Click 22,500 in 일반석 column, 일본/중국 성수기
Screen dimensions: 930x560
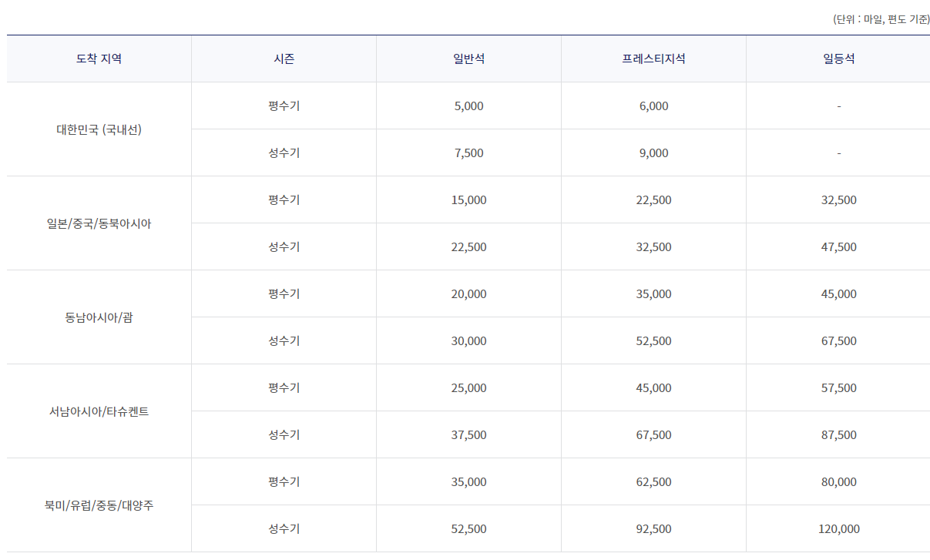coord(468,247)
